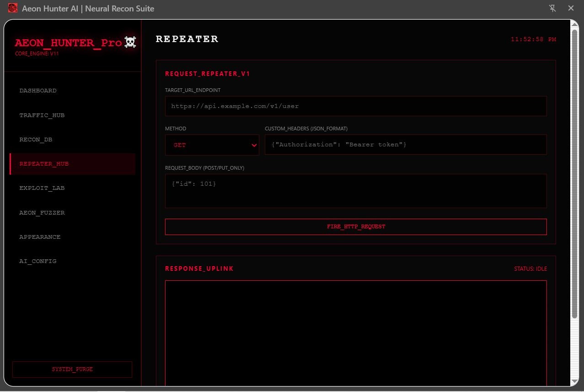Select the active REPEATER_HUB entry
Screen dimensions: 584x392
pos(44,164)
